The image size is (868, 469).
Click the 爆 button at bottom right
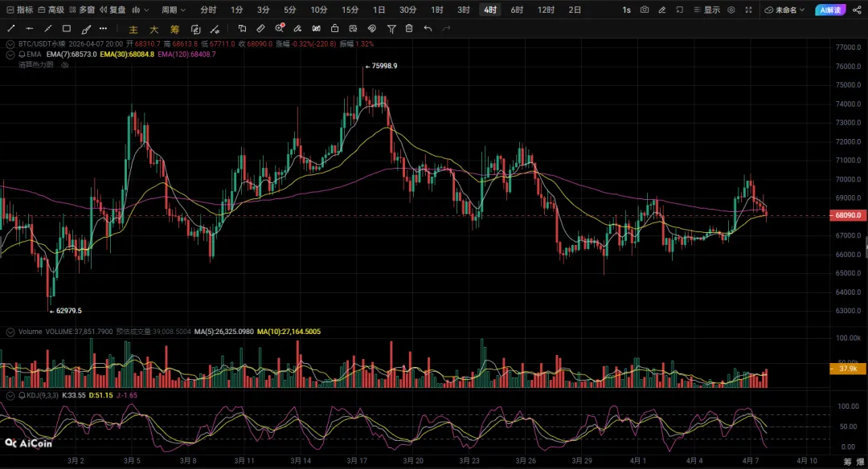pyautogui.click(x=860, y=461)
